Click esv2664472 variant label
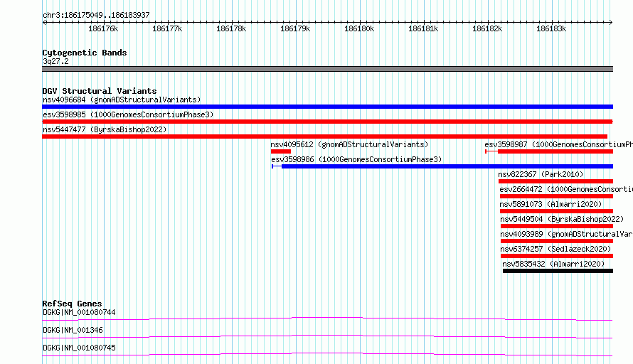 click(566, 189)
